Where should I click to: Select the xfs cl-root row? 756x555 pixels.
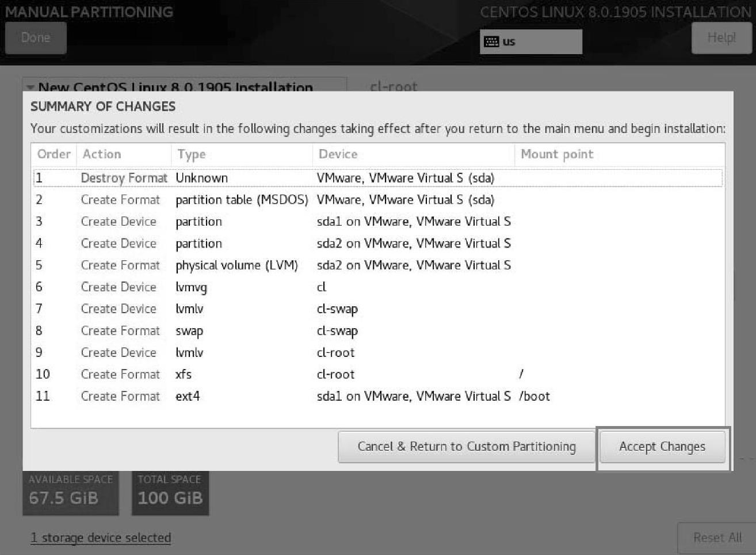[x=378, y=375]
